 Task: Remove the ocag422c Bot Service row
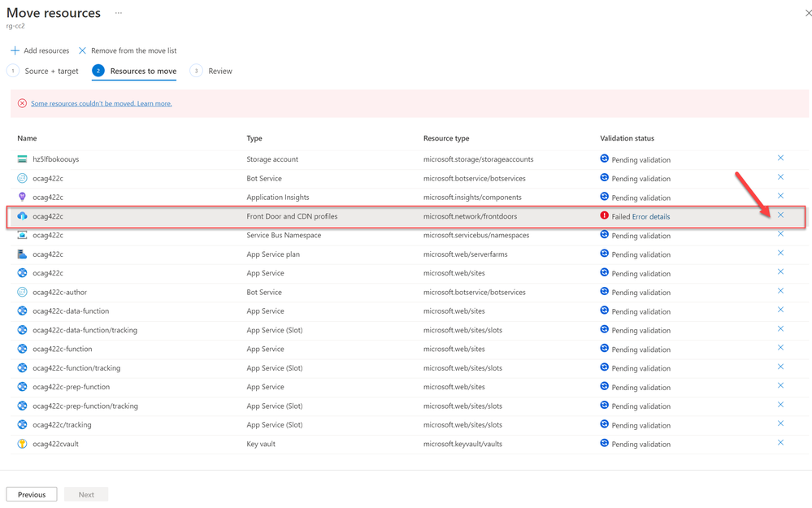[780, 177]
